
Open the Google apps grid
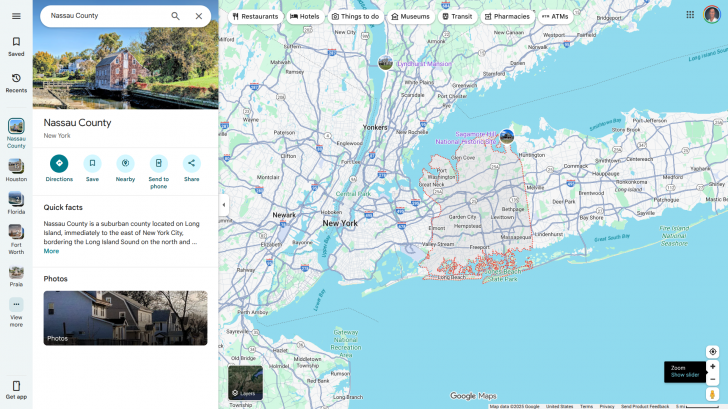(690, 15)
